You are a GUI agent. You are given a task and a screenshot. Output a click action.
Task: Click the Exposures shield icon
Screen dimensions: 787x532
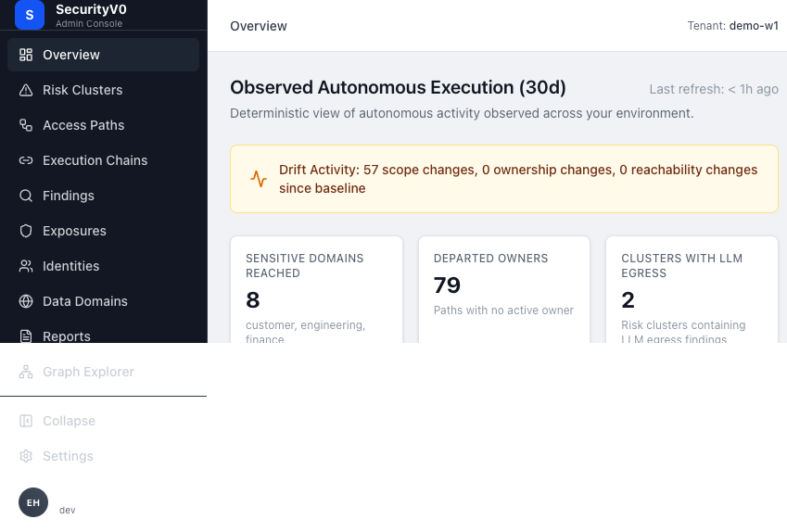(x=26, y=231)
